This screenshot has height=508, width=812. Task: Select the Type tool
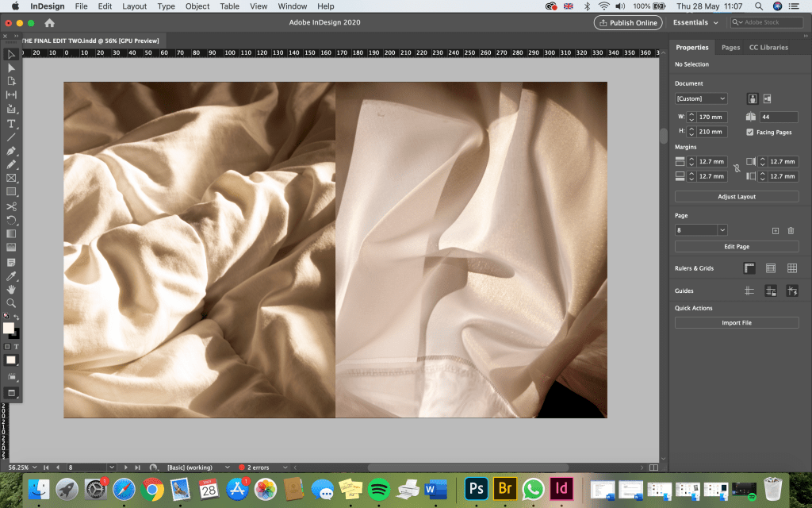click(x=11, y=123)
